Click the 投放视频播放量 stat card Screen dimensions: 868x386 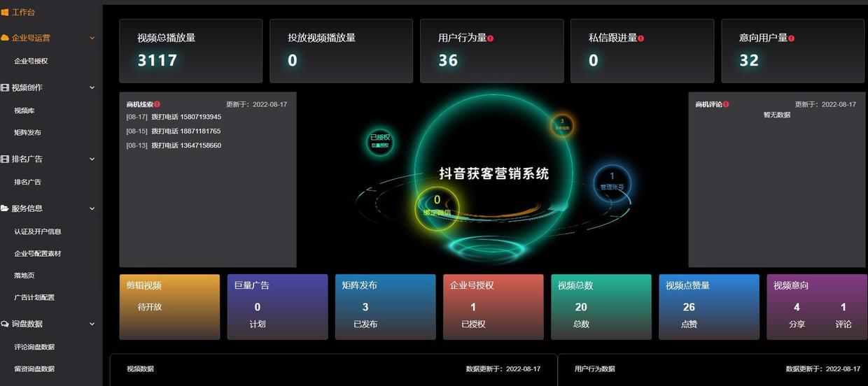341,51
